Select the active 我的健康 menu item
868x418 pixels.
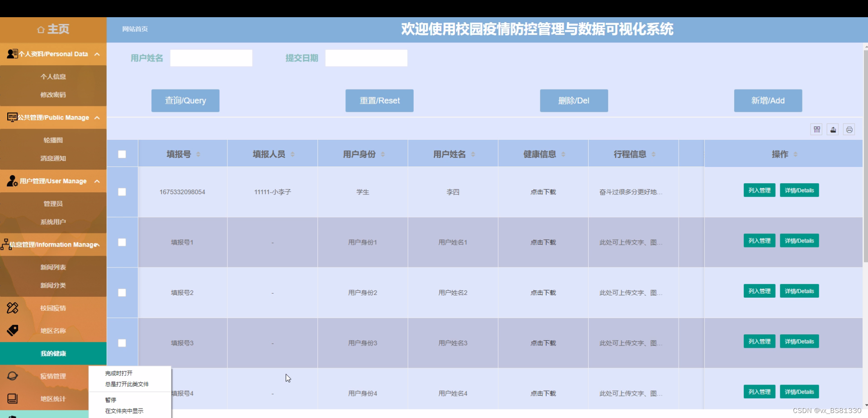coord(53,353)
